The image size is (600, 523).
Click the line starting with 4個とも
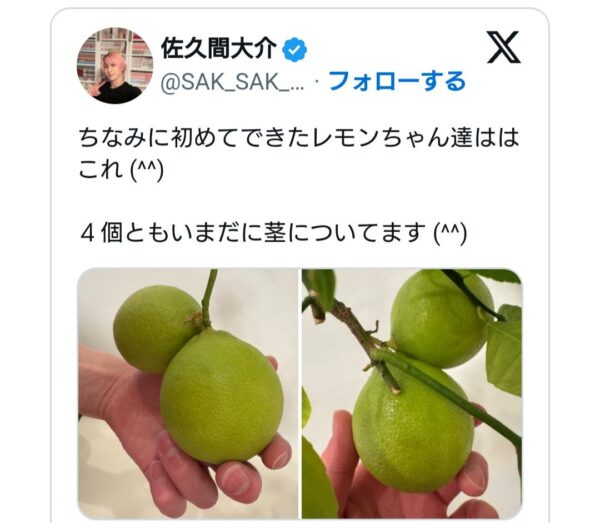coord(274,233)
